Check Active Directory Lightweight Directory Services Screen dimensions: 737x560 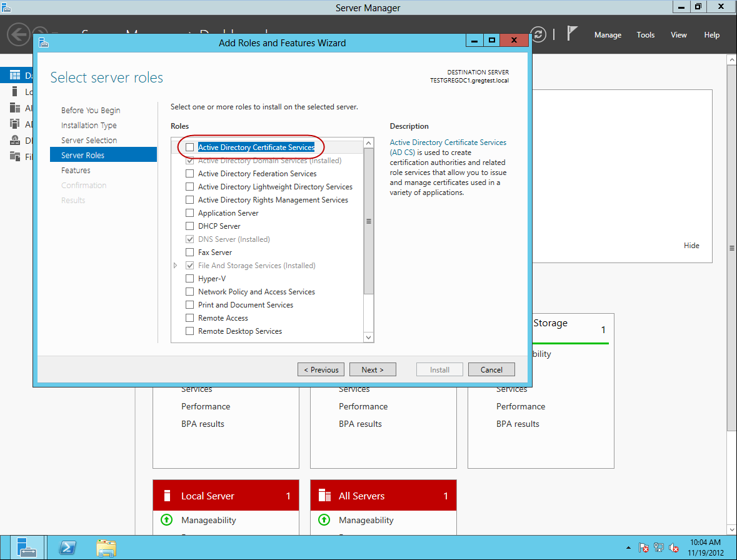pos(190,186)
